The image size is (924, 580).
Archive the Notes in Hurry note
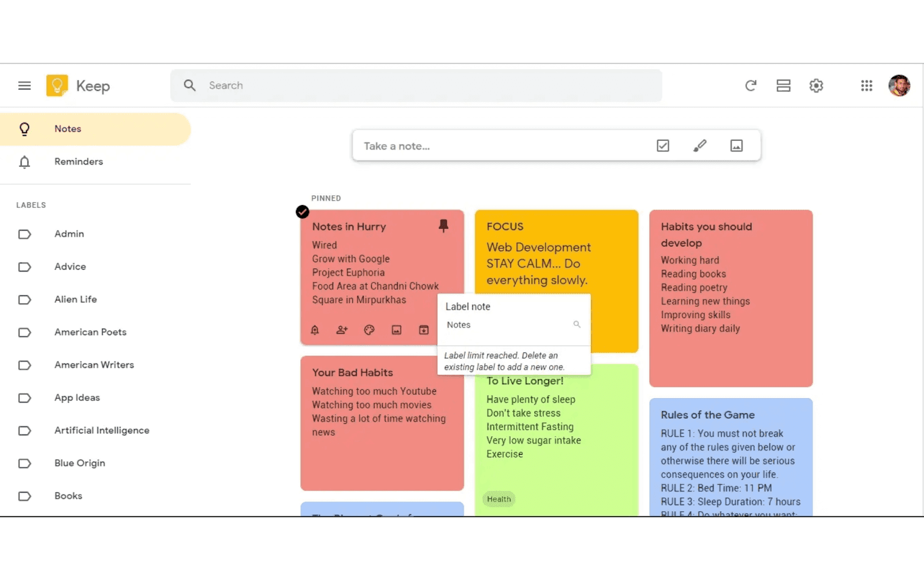point(423,329)
